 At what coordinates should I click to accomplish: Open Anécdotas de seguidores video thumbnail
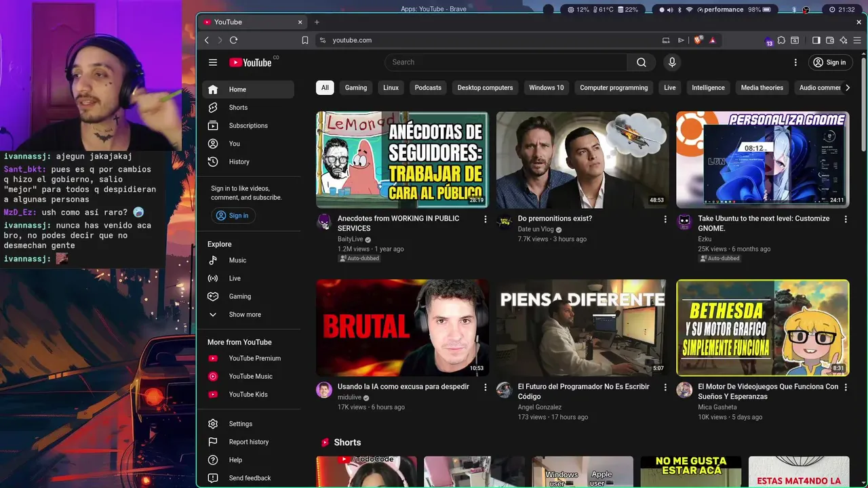click(x=402, y=160)
